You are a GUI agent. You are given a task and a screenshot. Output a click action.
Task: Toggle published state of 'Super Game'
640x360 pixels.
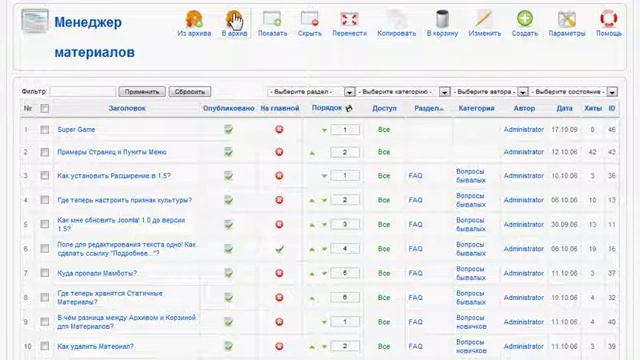[x=229, y=129]
